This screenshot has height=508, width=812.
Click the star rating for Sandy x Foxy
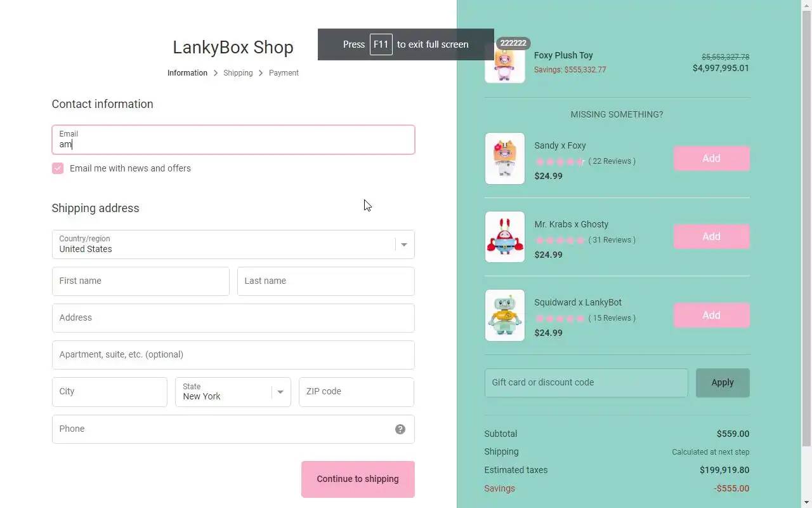tap(560, 161)
